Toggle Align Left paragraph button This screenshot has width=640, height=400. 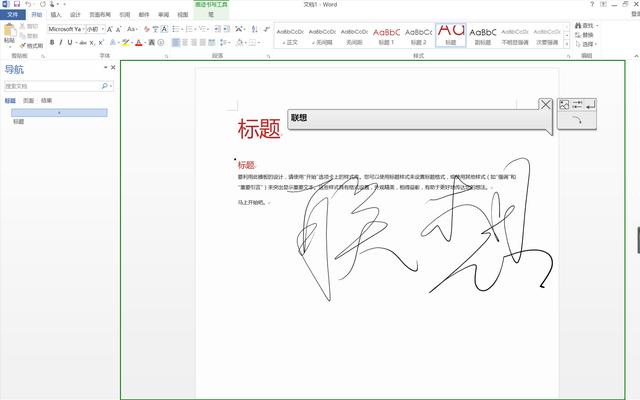176,42
